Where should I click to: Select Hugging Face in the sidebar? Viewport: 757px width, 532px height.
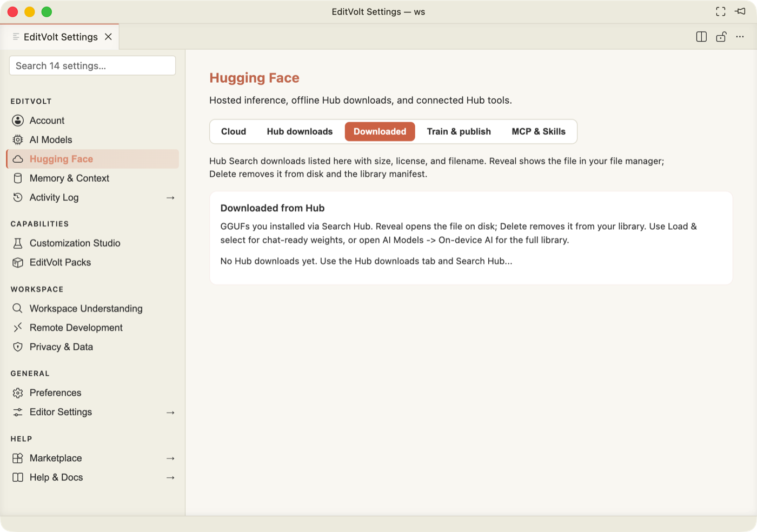92,159
